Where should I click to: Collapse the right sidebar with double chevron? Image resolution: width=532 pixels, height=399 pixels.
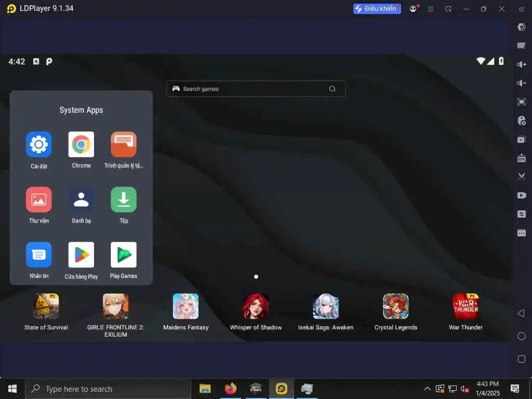522,9
